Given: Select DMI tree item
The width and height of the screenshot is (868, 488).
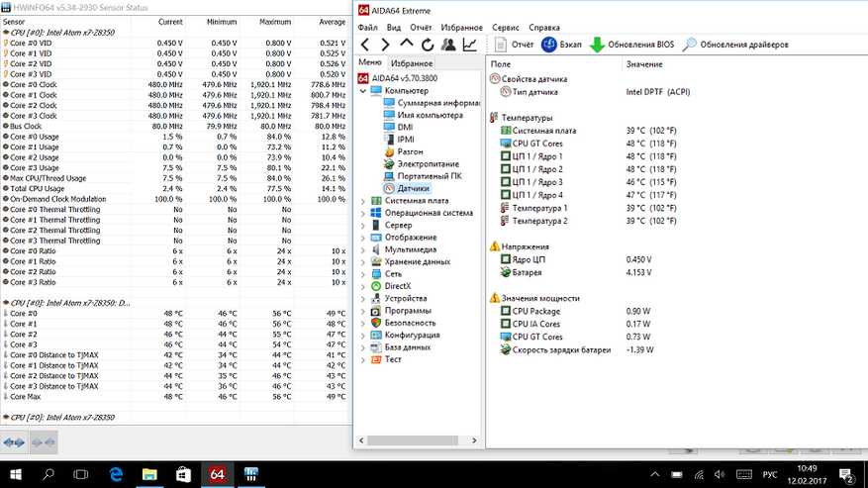Looking at the screenshot, I should [399, 127].
